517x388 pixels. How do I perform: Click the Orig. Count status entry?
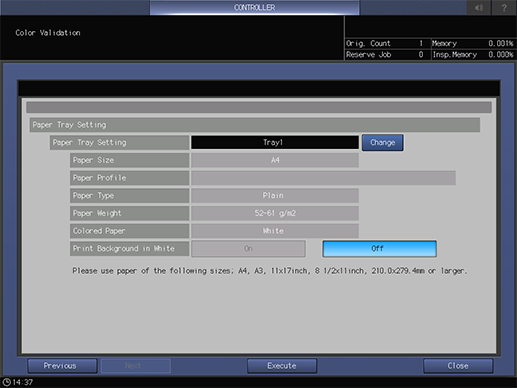388,43
